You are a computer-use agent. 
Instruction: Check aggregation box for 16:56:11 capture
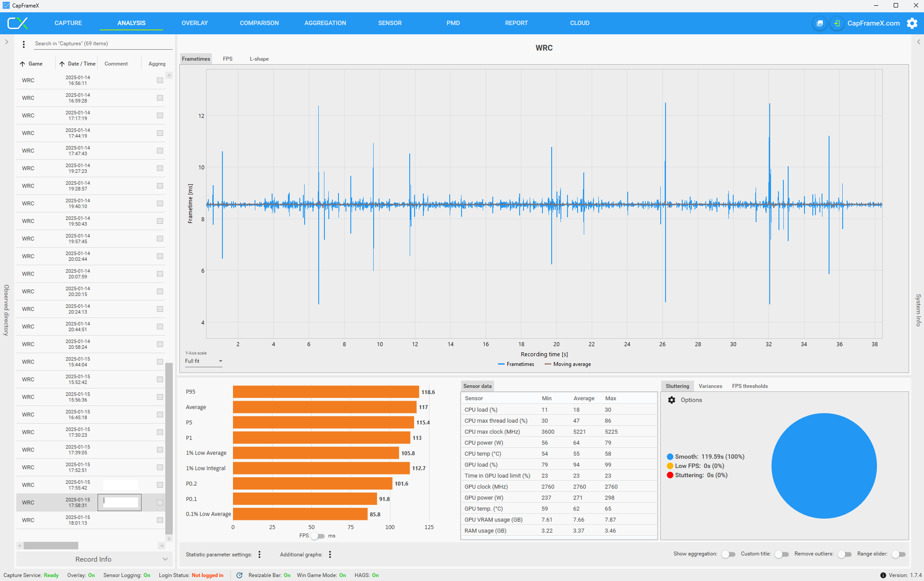(x=160, y=80)
